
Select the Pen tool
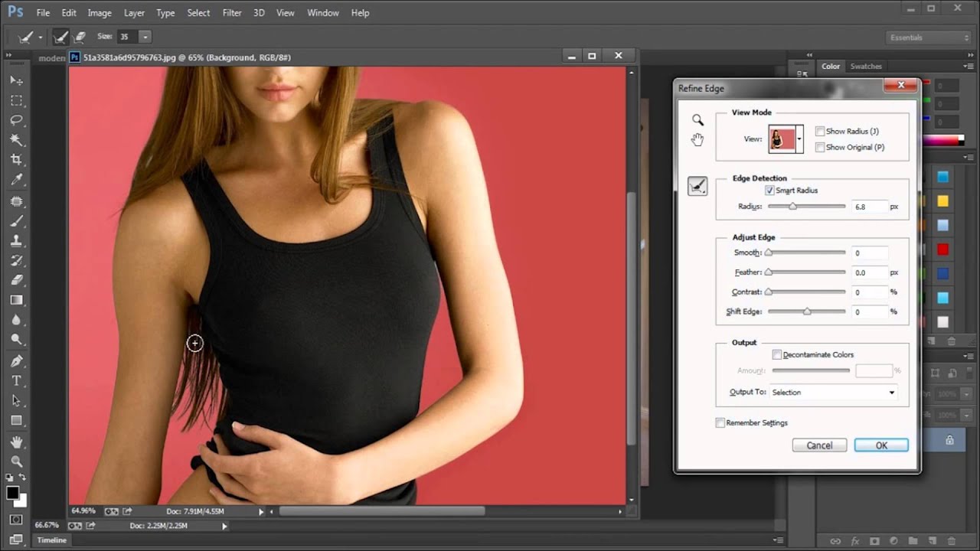(16, 361)
